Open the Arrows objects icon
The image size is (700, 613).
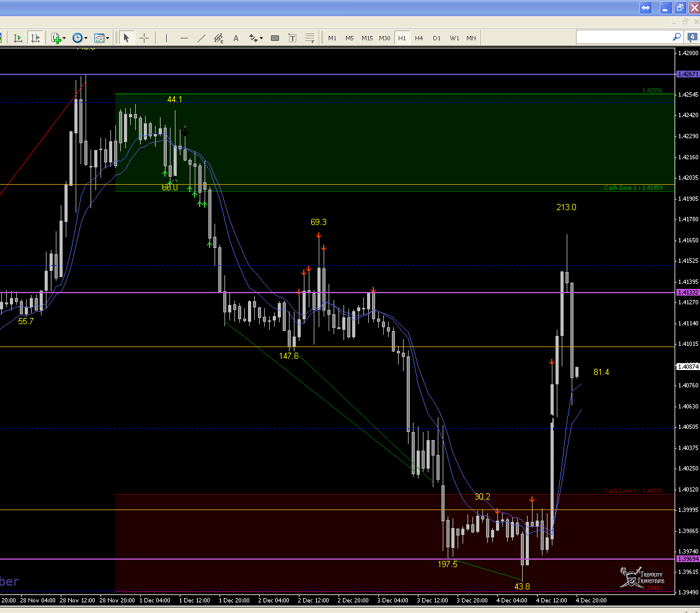(x=253, y=38)
